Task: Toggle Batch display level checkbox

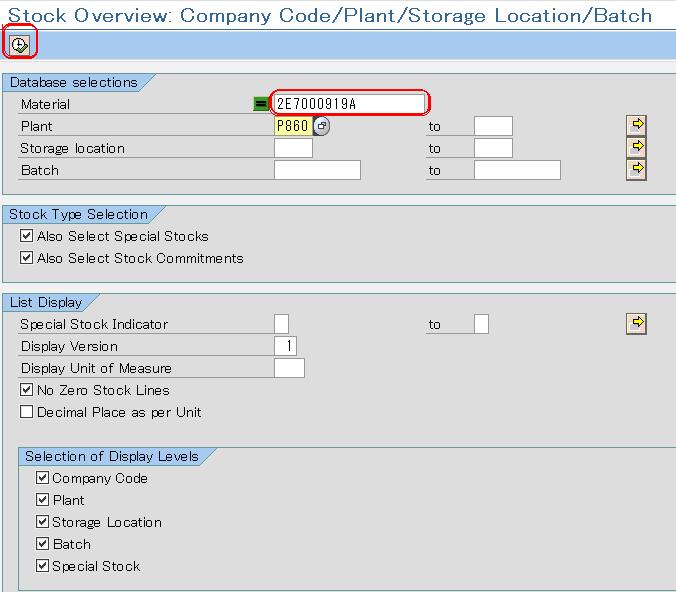Action: pos(42,544)
